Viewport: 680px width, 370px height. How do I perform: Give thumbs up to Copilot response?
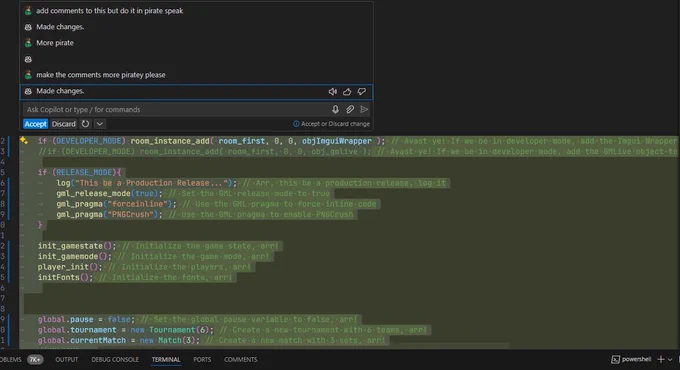(347, 92)
